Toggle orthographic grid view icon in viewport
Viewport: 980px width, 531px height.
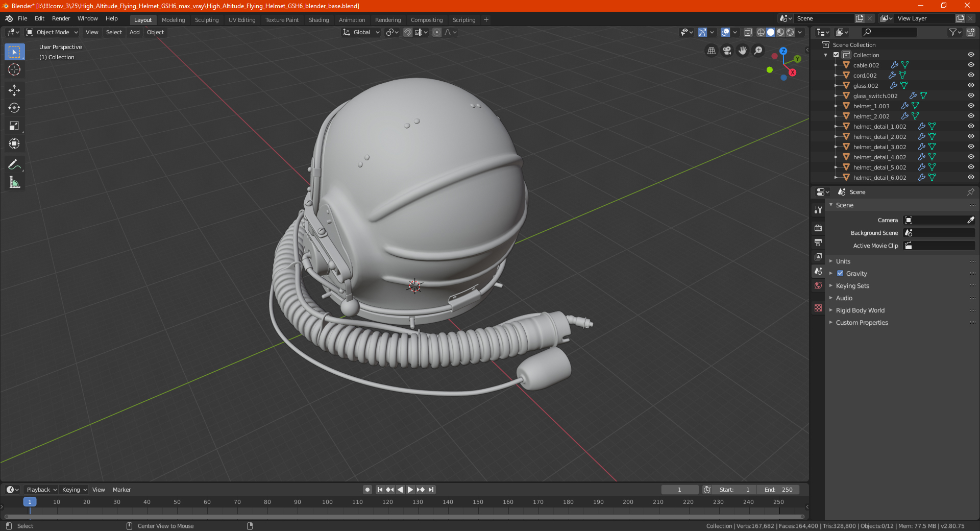coord(711,51)
